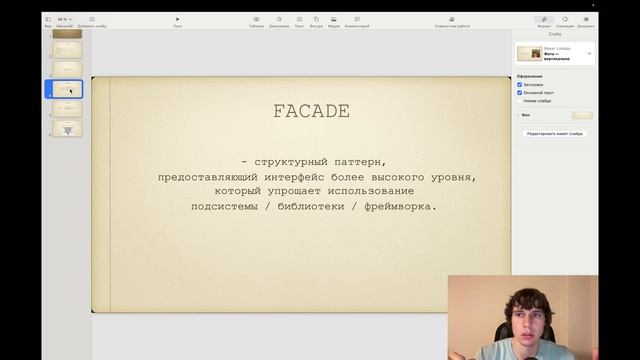Click the line 'который упрощает использование'
640x360 pixels.
(x=314, y=191)
